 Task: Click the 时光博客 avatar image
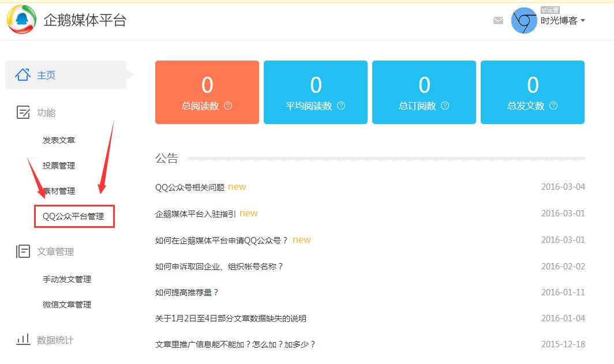[524, 20]
